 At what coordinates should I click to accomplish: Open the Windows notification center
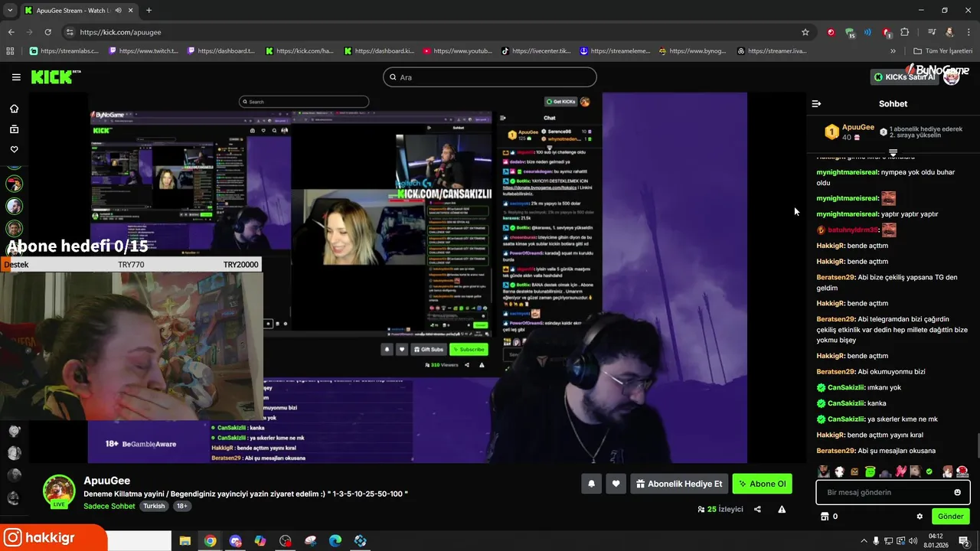965,541
